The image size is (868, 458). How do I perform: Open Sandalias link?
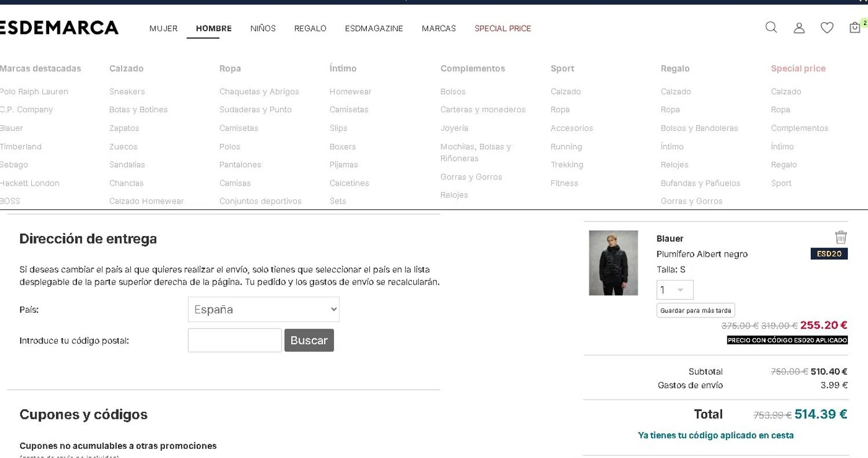click(127, 165)
